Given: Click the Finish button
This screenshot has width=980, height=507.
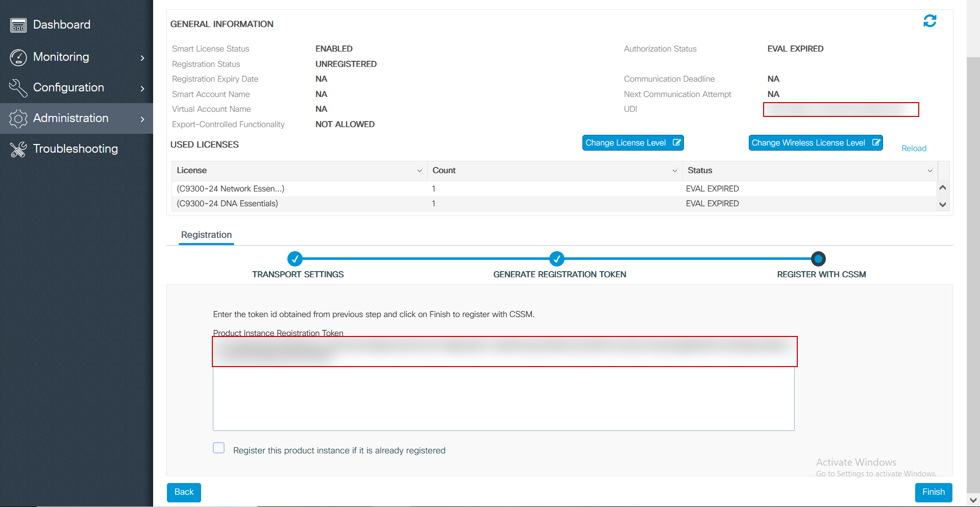Looking at the screenshot, I should (x=934, y=492).
